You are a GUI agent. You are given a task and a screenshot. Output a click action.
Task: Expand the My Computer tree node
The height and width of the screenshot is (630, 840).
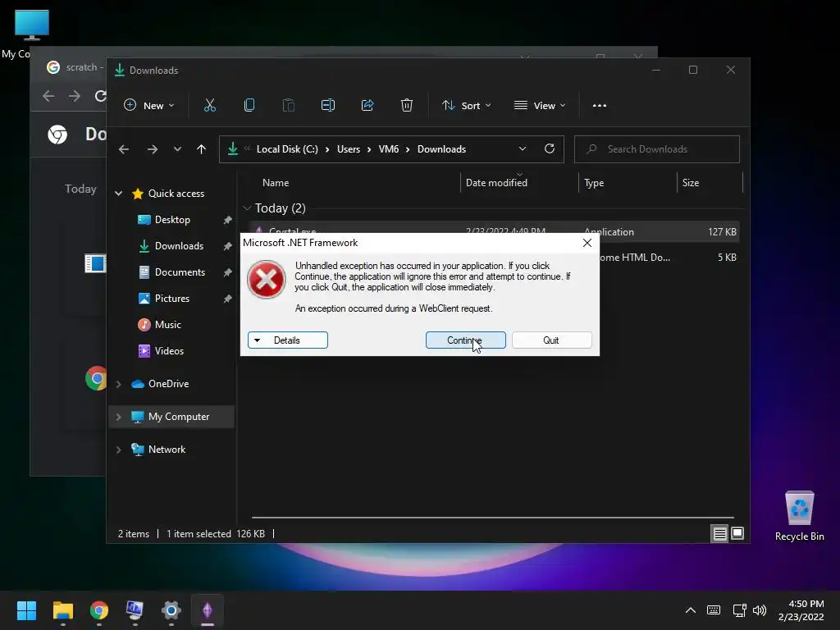pos(118,417)
